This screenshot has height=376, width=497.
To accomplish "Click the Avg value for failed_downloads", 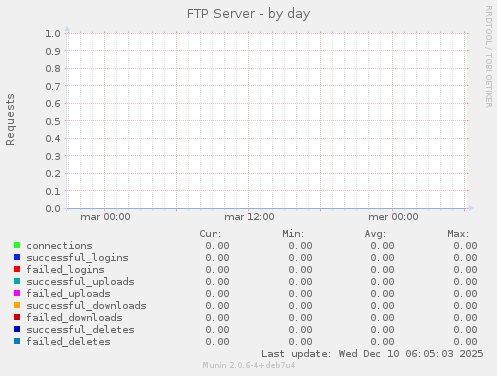I will 382,318.
